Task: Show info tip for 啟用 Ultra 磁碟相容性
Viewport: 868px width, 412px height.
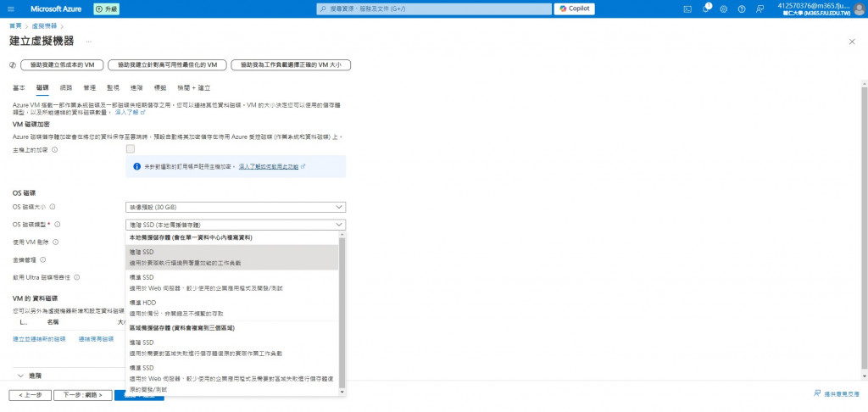Action: (x=77, y=277)
